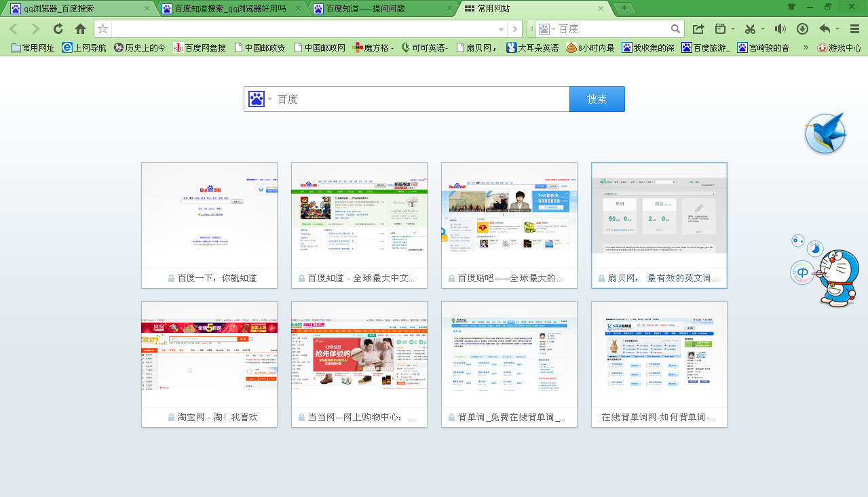Bookmark this page with the star icon
The height and width of the screenshot is (497, 868).
pyautogui.click(x=102, y=28)
